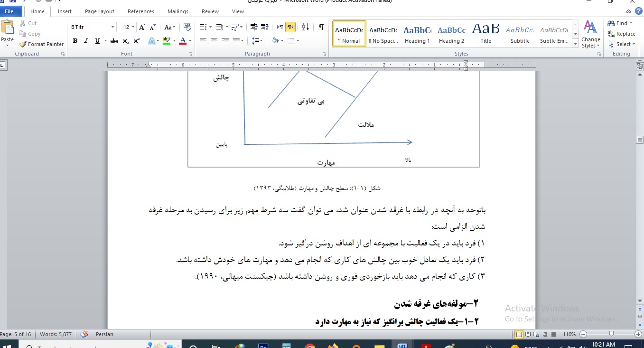Open the Review ribbon tab

209,11
